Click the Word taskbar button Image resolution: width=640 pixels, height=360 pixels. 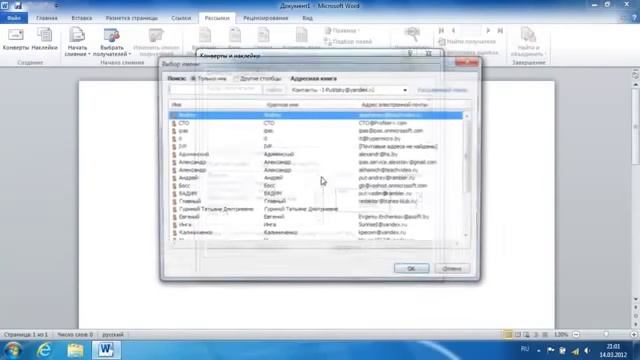coord(106,350)
